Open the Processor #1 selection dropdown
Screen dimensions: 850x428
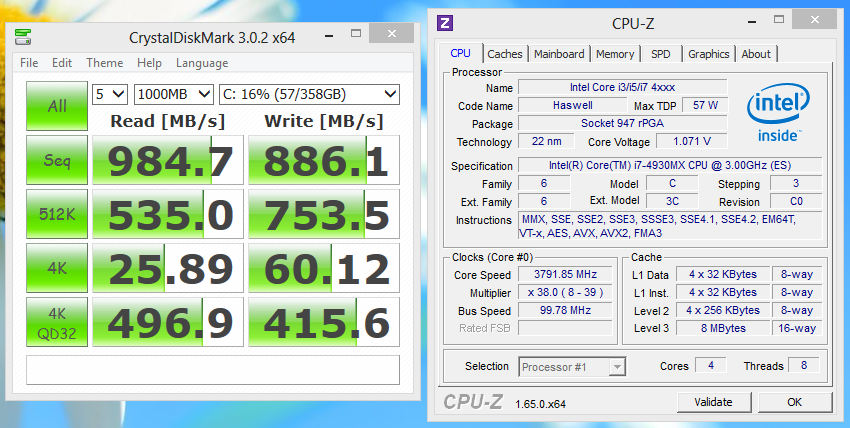coord(572,367)
